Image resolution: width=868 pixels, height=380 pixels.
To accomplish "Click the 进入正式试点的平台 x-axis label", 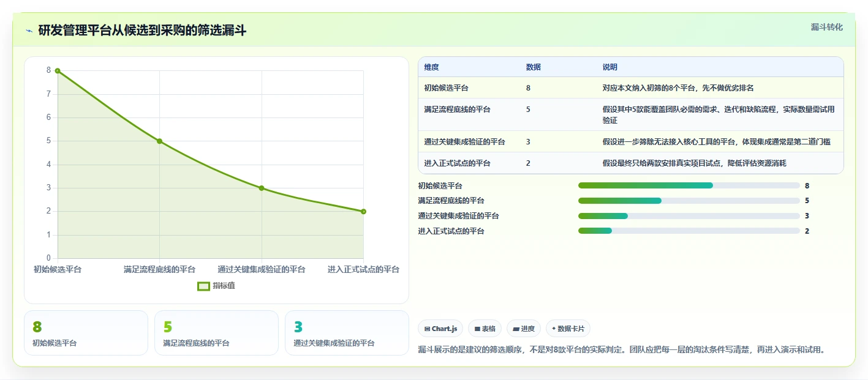I will click(x=363, y=269).
